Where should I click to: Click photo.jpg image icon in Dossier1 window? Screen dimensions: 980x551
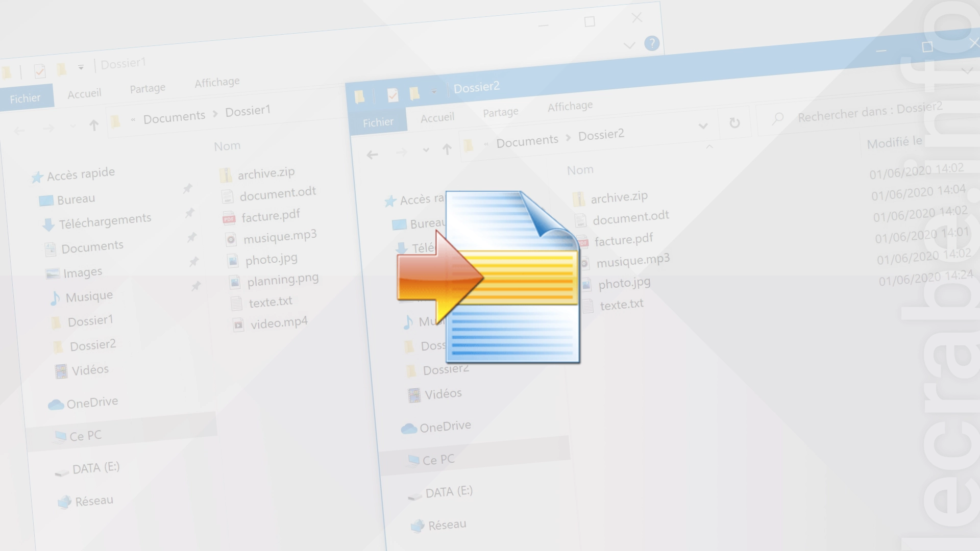point(233,261)
